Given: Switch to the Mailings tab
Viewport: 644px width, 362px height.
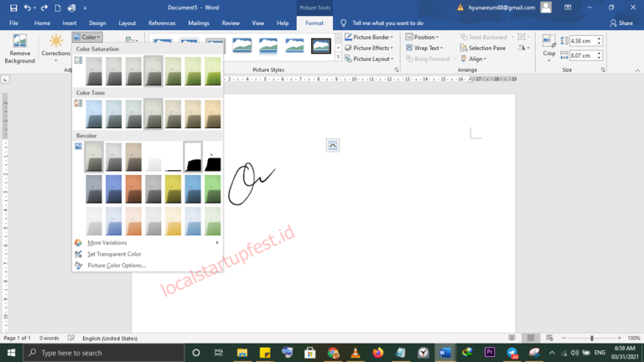Looking at the screenshot, I should click(199, 23).
